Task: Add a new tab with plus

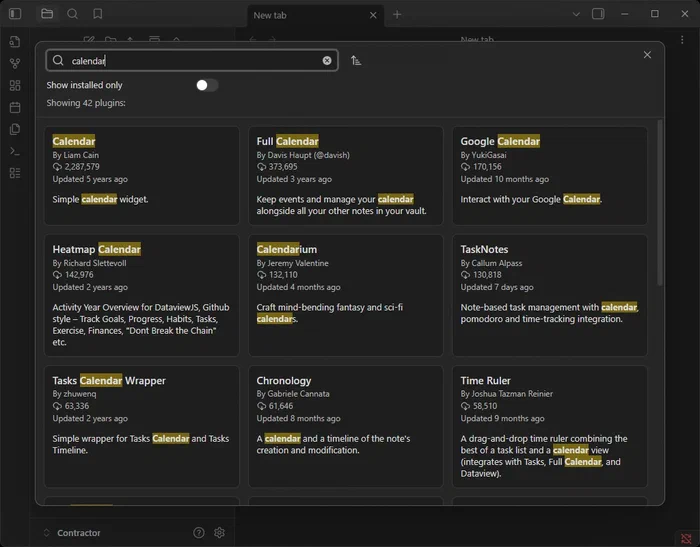Action: pyautogui.click(x=397, y=14)
